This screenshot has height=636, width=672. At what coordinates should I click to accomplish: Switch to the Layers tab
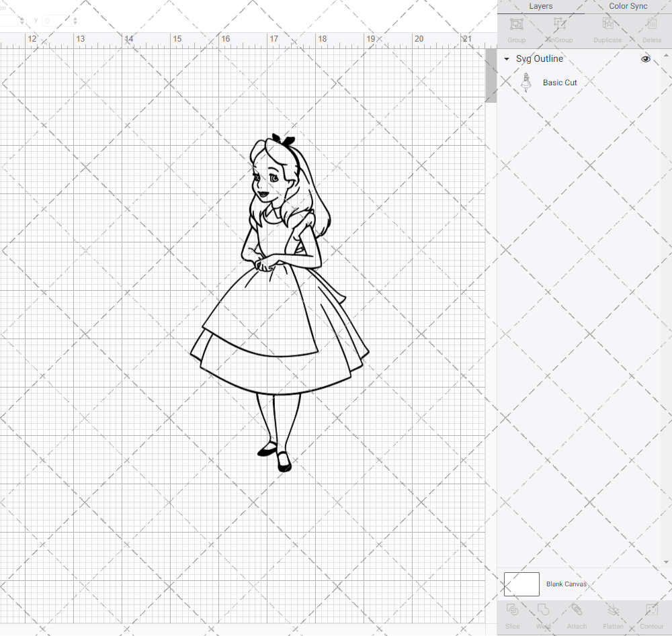click(x=540, y=6)
